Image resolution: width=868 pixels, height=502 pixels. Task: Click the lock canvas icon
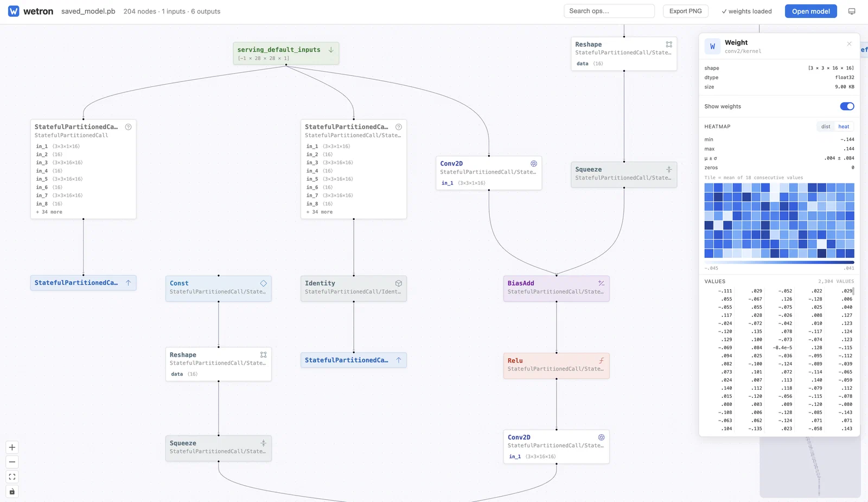12,491
